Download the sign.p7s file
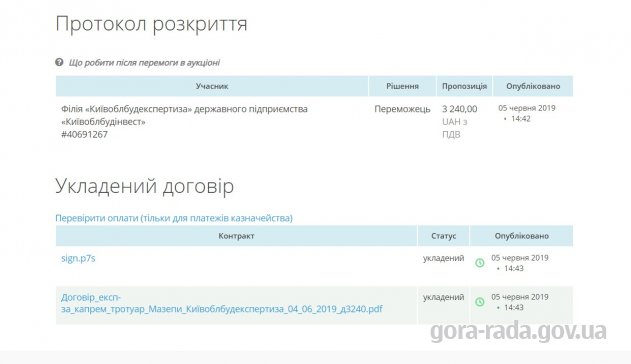 78,258
